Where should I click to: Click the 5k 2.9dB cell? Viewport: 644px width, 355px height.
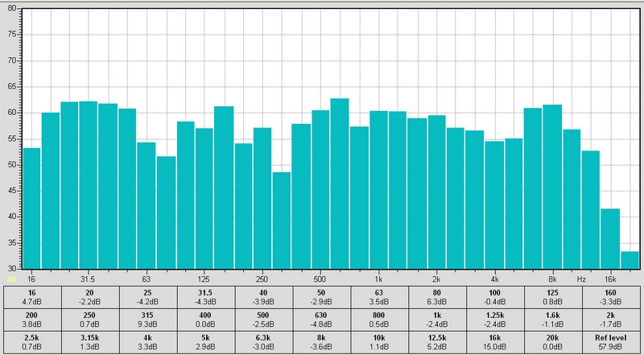click(206, 342)
